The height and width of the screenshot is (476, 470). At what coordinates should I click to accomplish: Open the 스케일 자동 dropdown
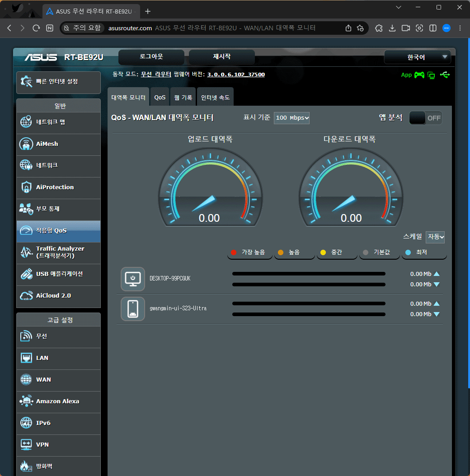tap(435, 237)
